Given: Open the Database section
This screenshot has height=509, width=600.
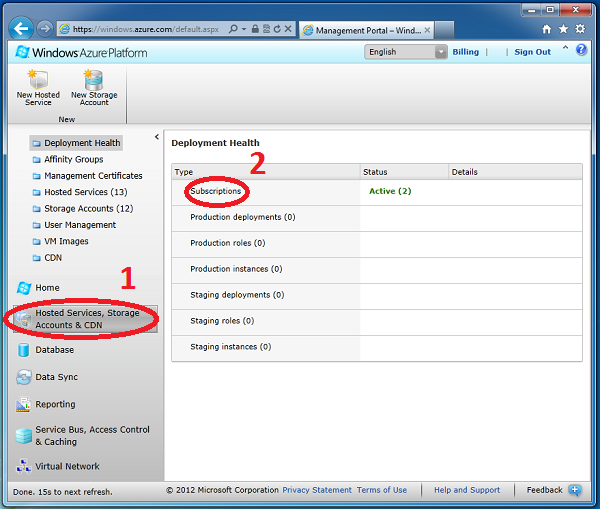Looking at the screenshot, I should (55, 350).
